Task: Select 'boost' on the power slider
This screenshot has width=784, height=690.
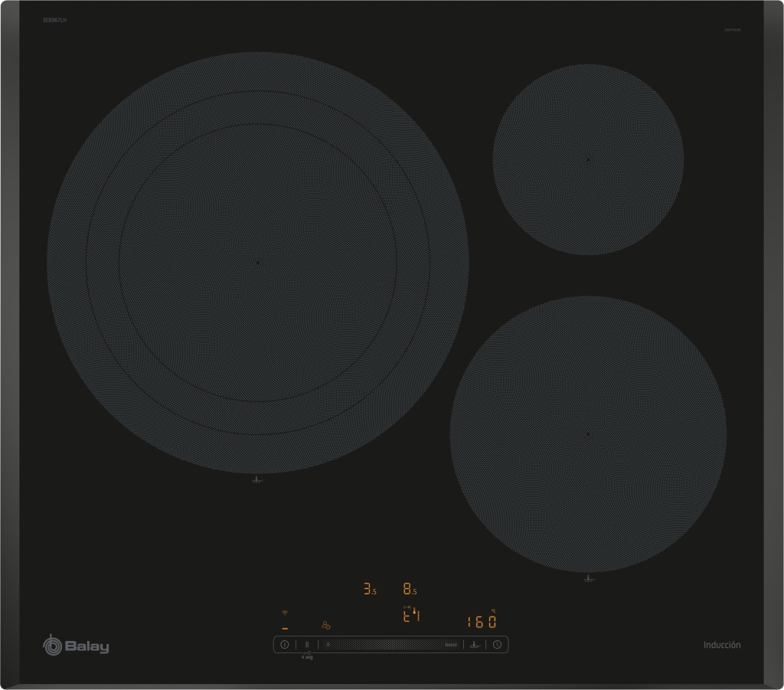Action: coord(451,645)
